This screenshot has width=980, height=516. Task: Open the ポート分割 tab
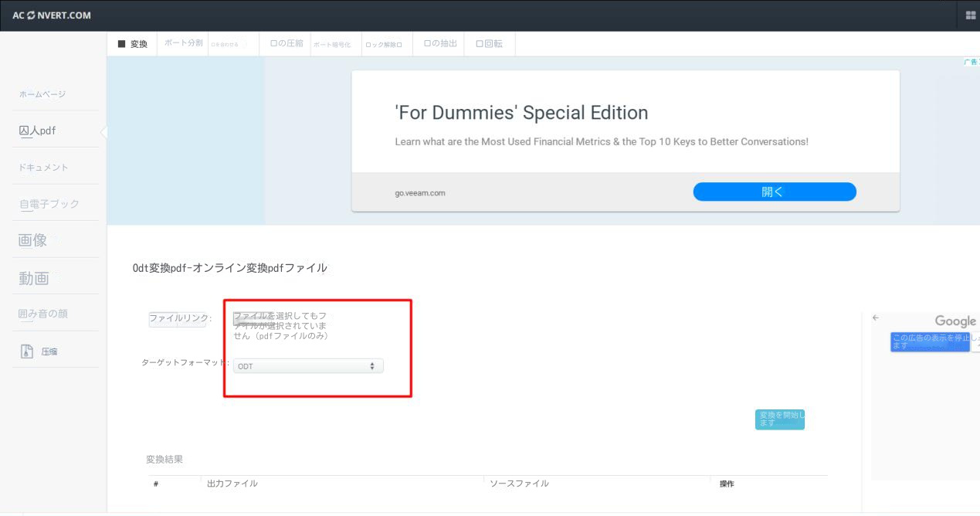click(x=182, y=44)
